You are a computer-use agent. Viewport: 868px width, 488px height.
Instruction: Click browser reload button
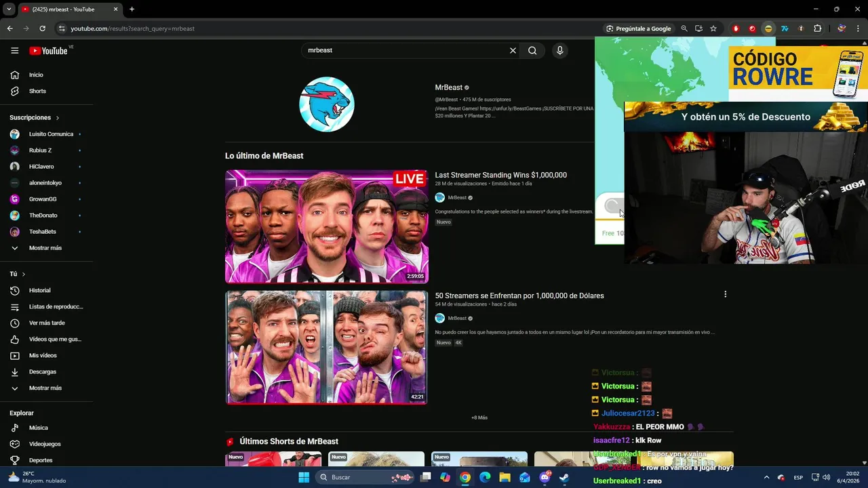42,28
